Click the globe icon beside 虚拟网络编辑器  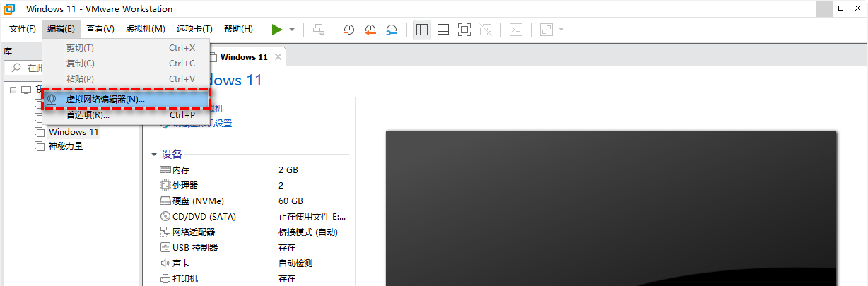click(x=52, y=100)
